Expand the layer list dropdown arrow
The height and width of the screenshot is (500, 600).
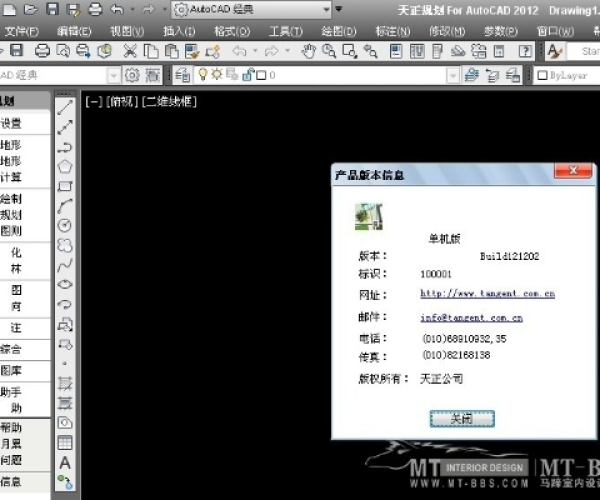453,75
